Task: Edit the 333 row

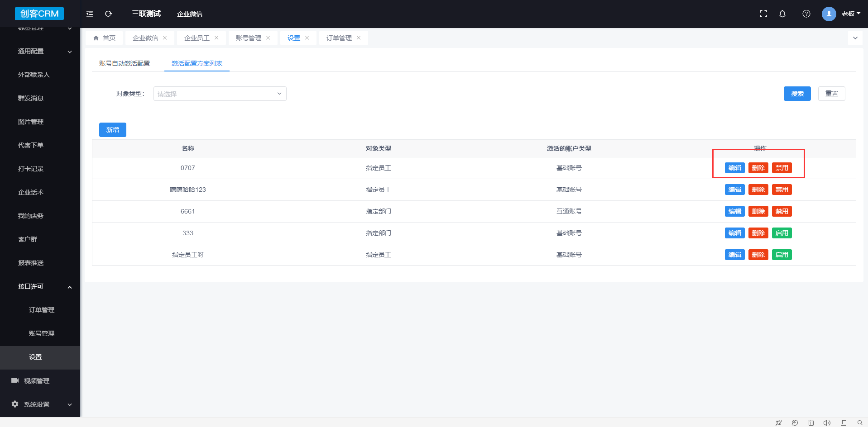Action: click(735, 233)
